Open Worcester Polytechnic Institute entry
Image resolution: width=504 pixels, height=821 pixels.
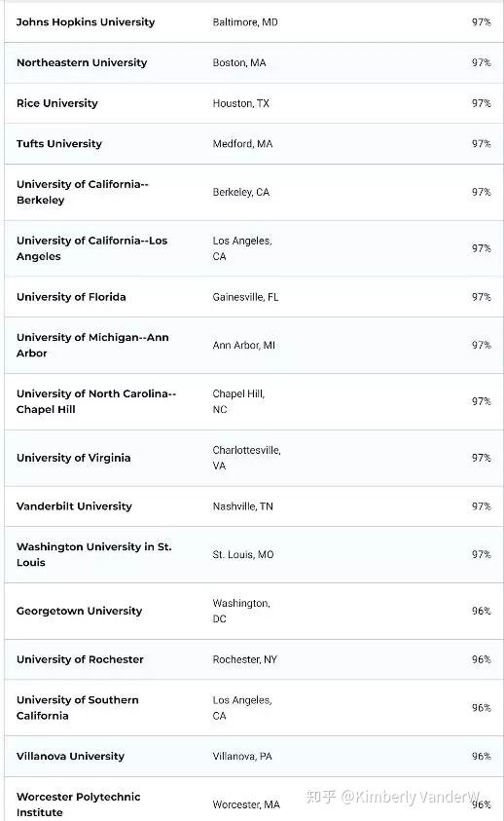pos(79,804)
